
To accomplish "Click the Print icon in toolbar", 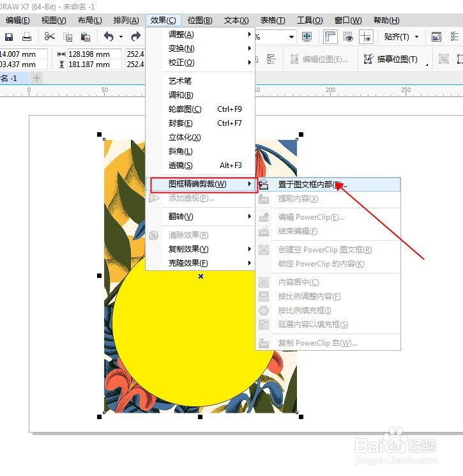I will (27, 37).
